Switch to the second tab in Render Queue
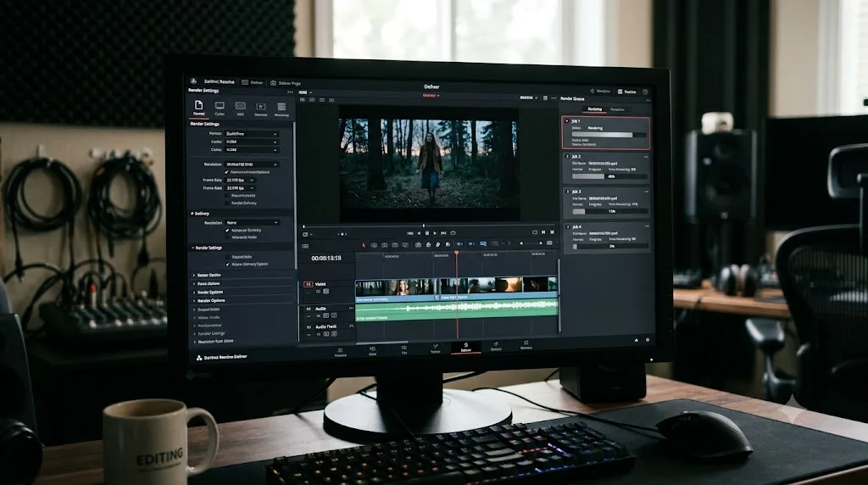The width and height of the screenshot is (868, 485). coord(617,109)
